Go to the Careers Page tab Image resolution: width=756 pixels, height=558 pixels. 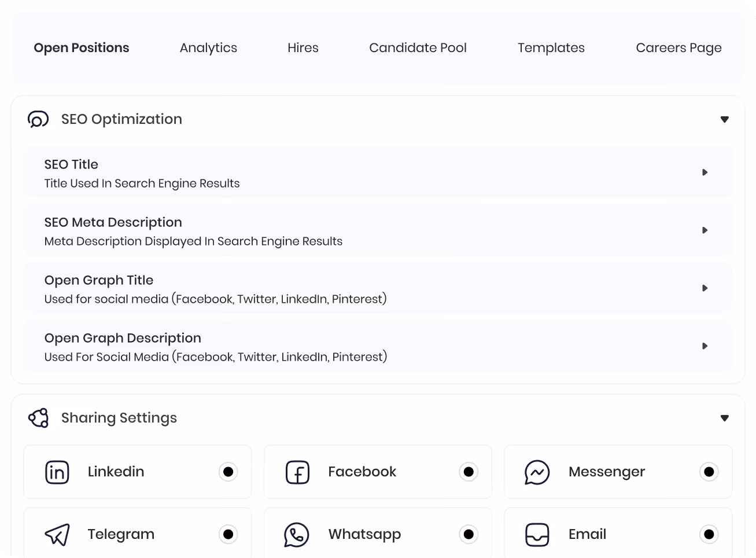click(x=678, y=48)
